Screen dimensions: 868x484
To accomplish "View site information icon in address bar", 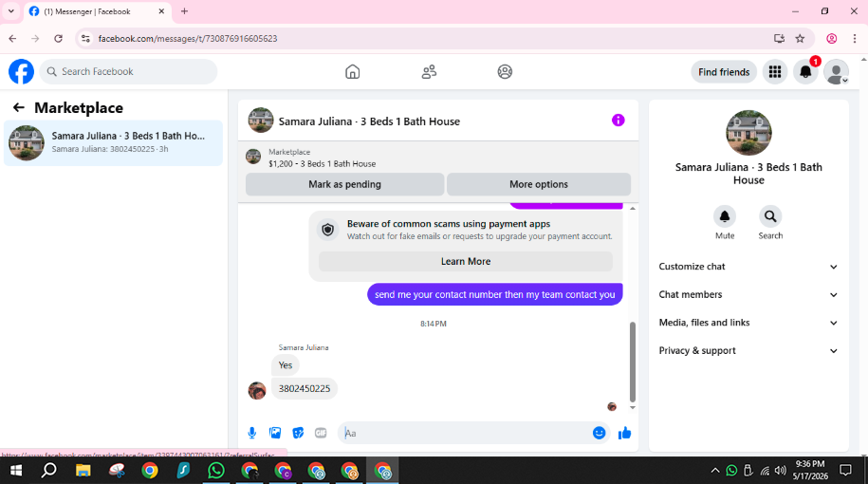I will tap(85, 38).
